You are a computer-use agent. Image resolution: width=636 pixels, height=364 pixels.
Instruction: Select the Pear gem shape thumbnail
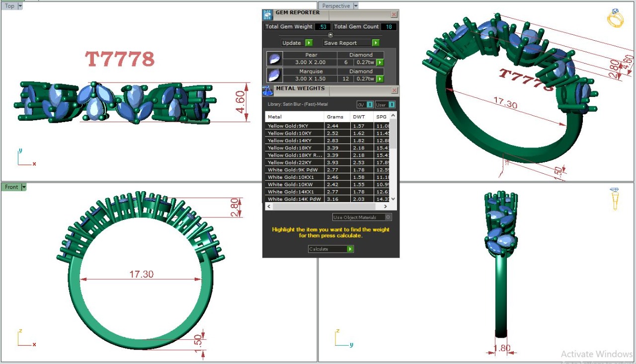pyautogui.click(x=274, y=59)
